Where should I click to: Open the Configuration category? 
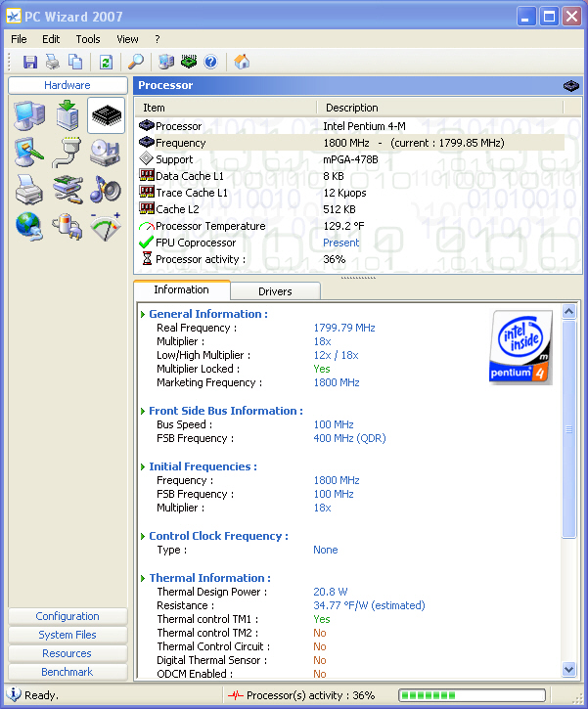tap(68, 616)
